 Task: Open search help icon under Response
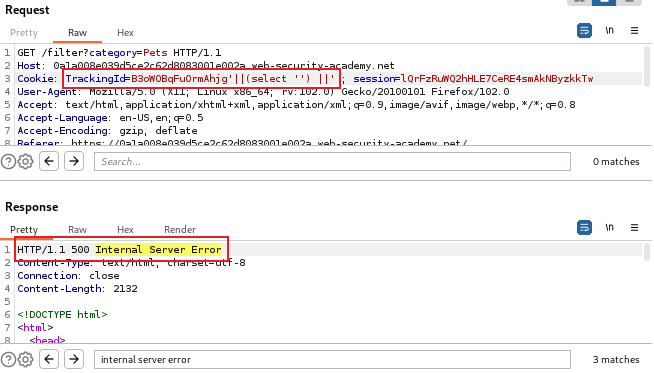point(8,359)
